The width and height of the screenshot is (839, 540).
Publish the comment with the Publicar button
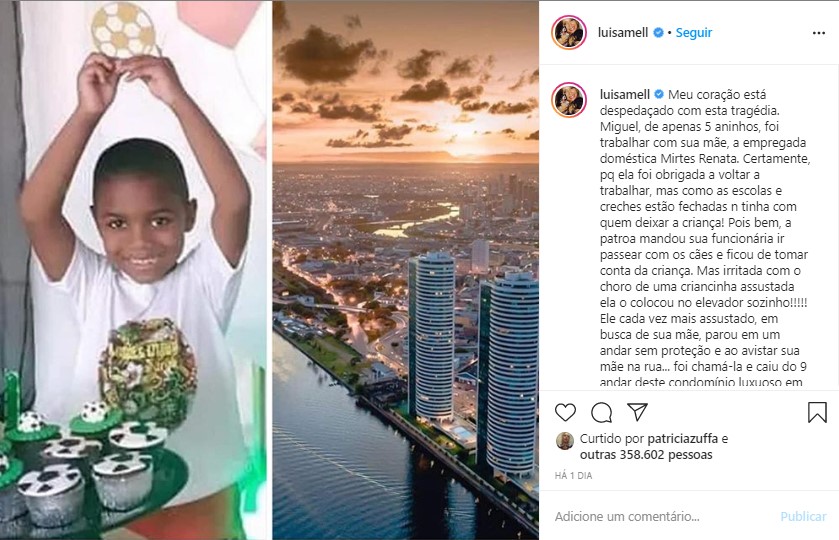tap(803, 516)
